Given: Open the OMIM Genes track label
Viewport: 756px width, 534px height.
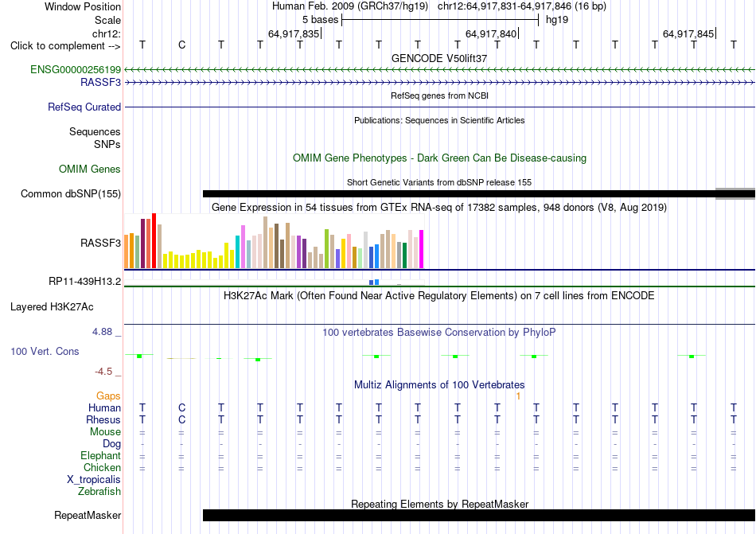Looking at the screenshot, I should pyautogui.click(x=90, y=170).
